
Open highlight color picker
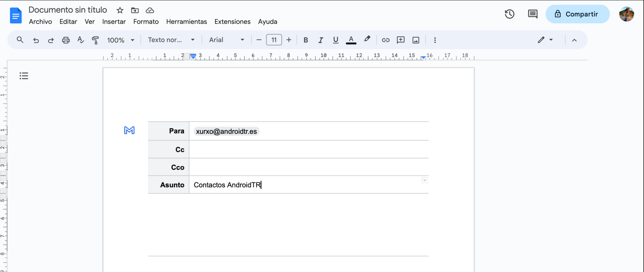click(x=367, y=39)
